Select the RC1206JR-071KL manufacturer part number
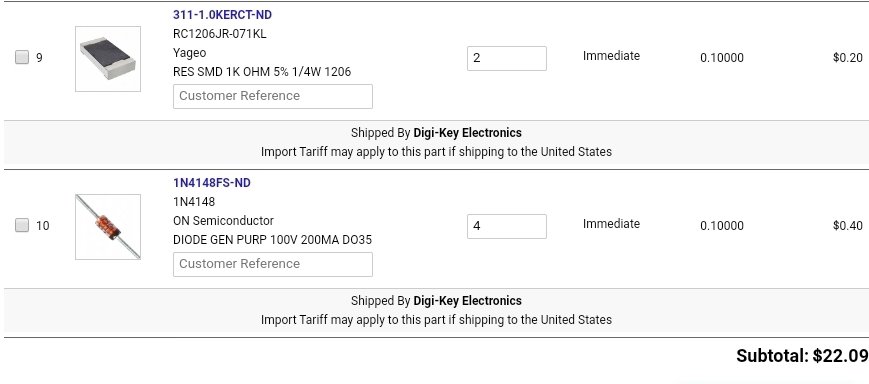This screenshot has width=869, height=384. (x=219, y=34)
